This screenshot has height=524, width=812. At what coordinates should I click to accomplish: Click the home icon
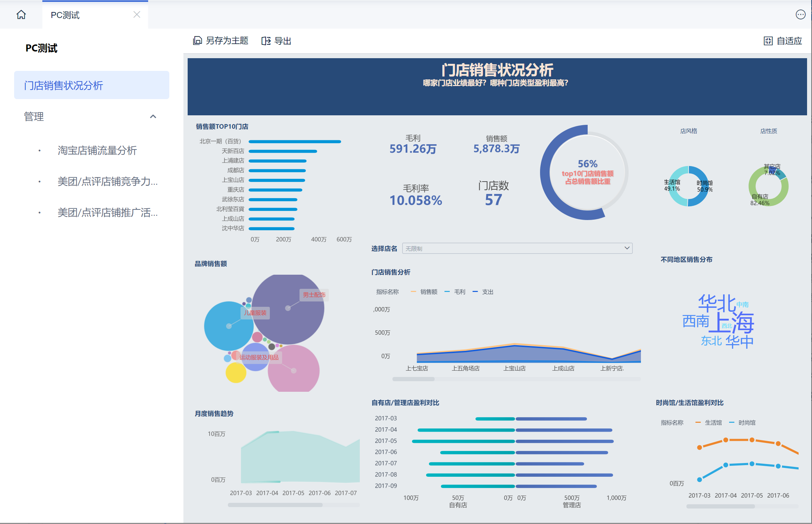[21, 15]
